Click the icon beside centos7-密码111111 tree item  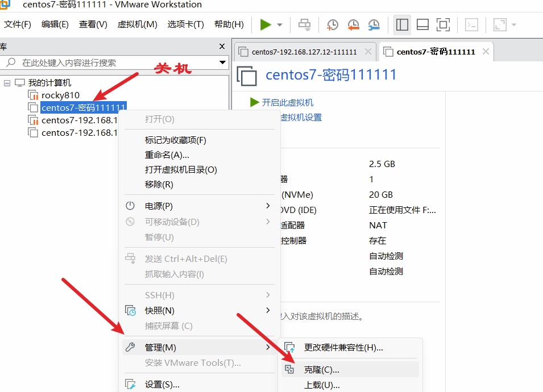point(33,107)
